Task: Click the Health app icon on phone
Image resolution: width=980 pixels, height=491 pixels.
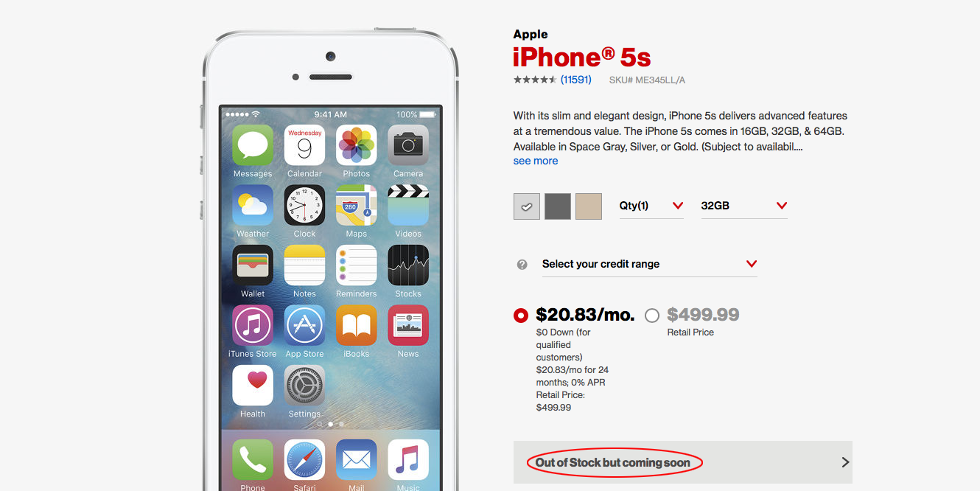Action: tap(253, 386)
